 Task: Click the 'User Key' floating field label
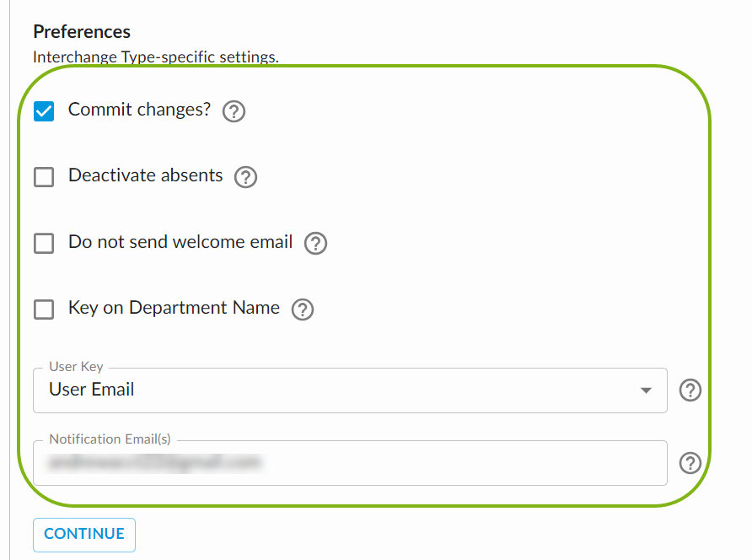[x=76, y=367]
